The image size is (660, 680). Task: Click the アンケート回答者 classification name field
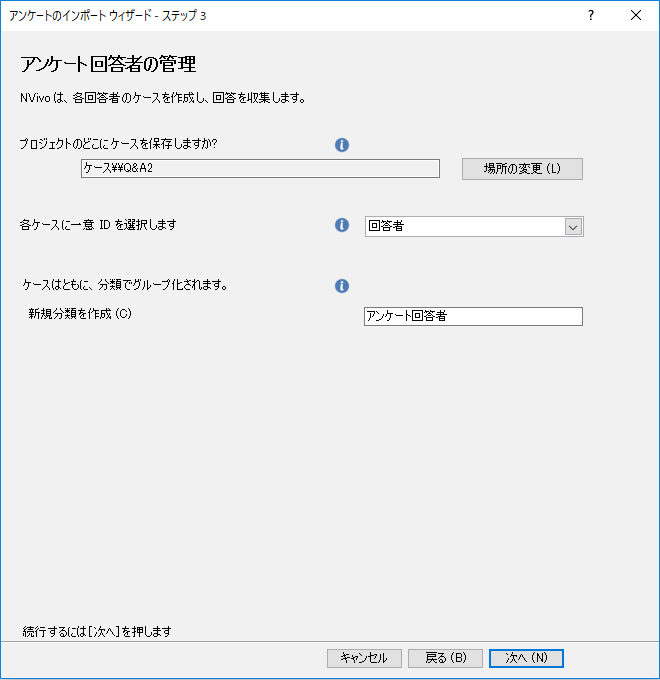pyautogui.click(x=473, y=316)
